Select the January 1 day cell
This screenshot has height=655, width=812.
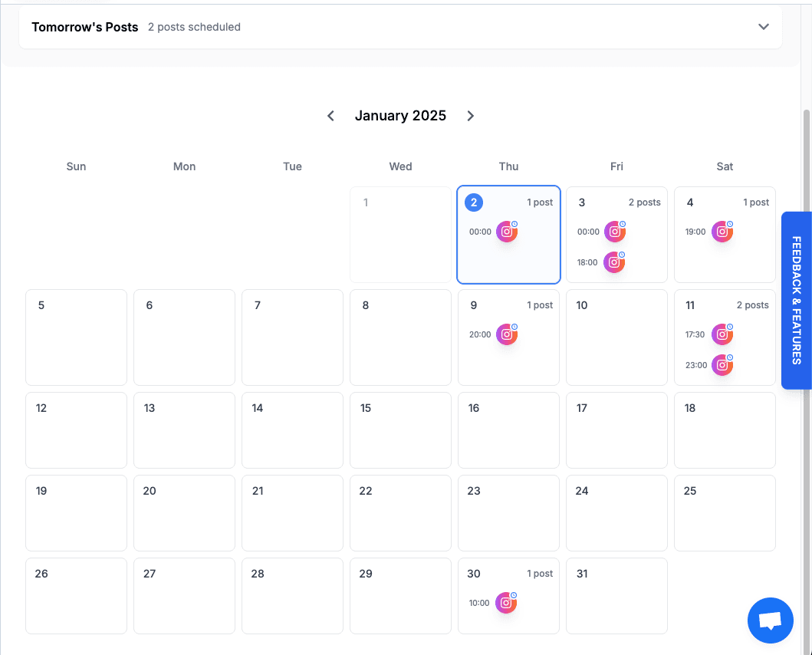pyautogui.click(x=400, y=234)
